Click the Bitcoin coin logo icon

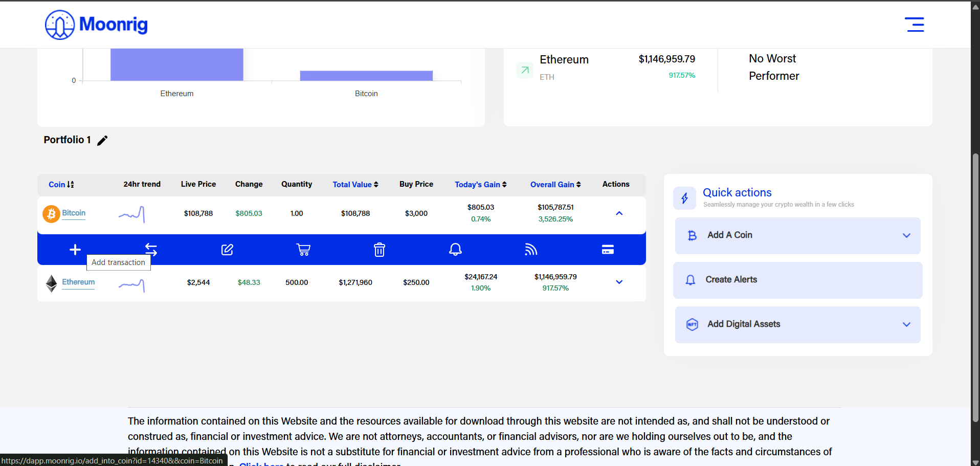point(51,214)
